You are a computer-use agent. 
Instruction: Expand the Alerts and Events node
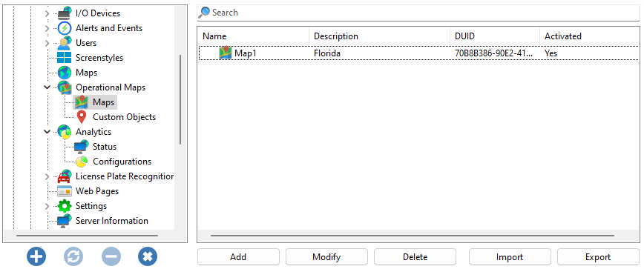coord(47,28)
